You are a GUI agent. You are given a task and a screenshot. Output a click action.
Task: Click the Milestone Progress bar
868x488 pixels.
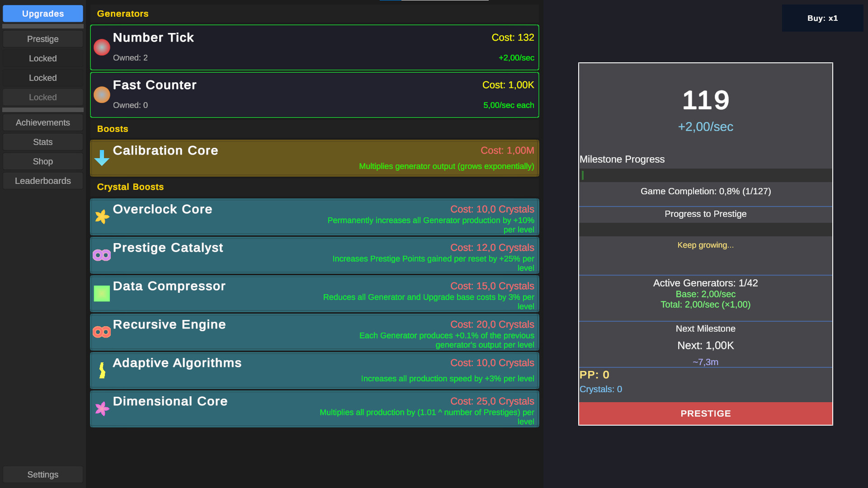[x=705, y=175]
